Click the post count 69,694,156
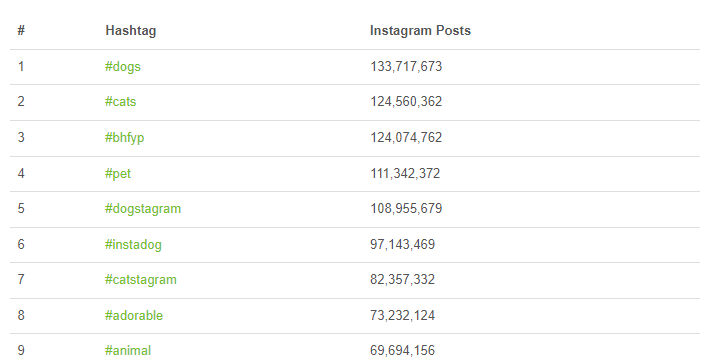Screen dimensions: 712x363 click(402, 350)
